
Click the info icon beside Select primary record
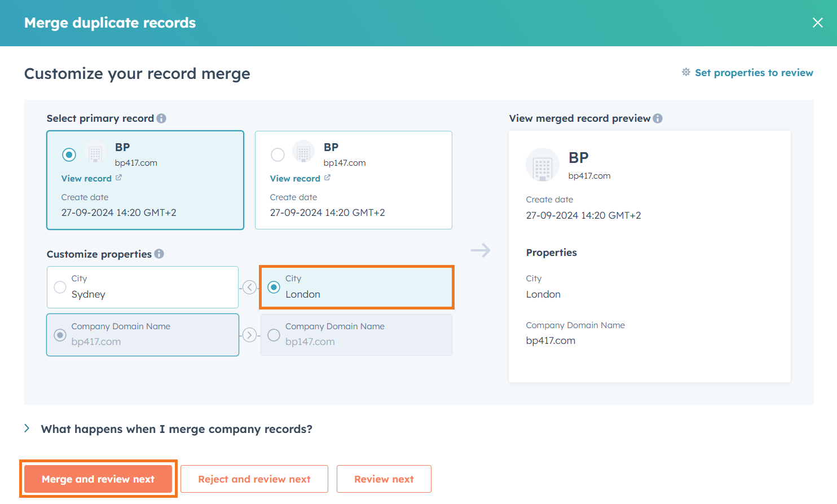coord(162,118)
